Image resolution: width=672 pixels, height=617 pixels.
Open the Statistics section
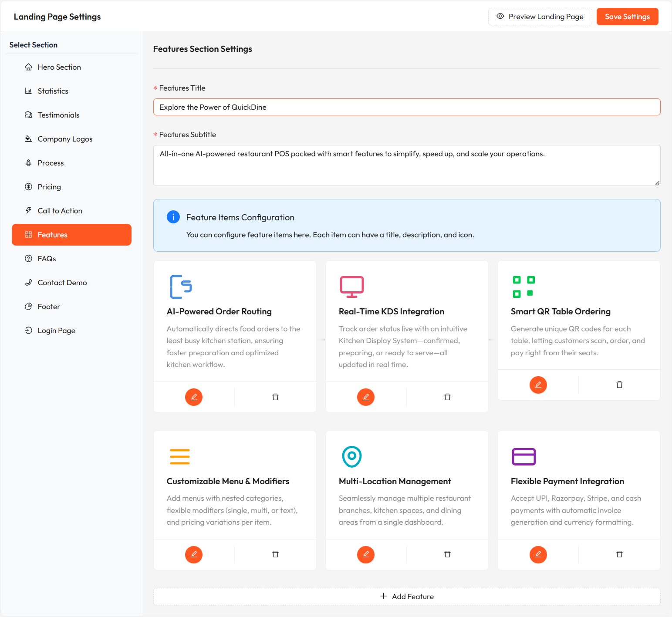pyautogui.click(x=71, y=91)
